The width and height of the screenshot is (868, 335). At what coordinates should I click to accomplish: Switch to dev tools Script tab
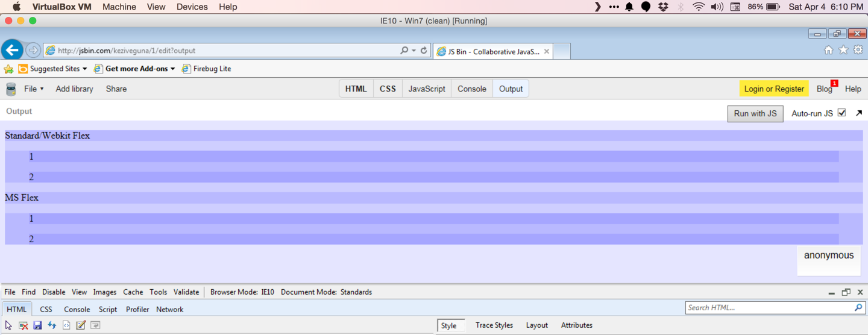coord(108,309)
